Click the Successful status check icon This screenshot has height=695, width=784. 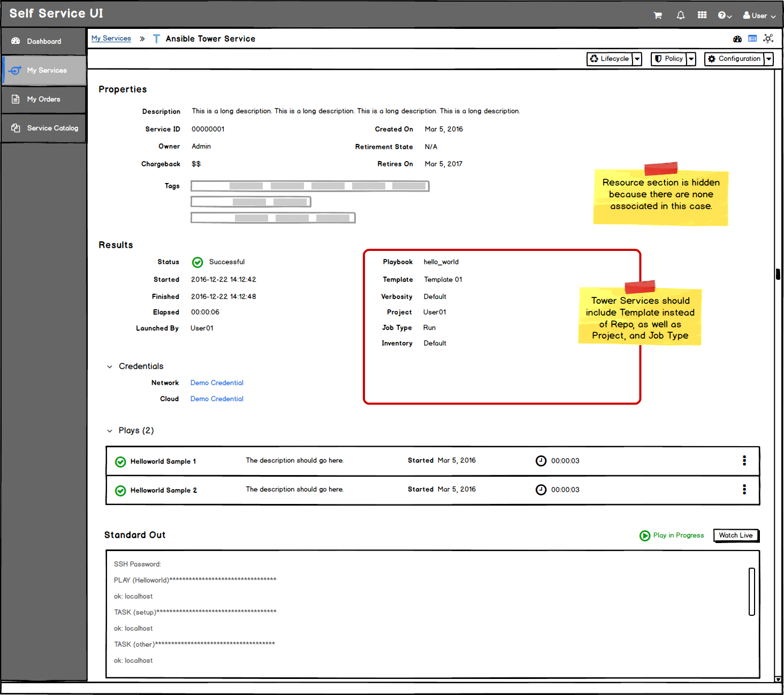pyautogui.click(x=197, y=262)
